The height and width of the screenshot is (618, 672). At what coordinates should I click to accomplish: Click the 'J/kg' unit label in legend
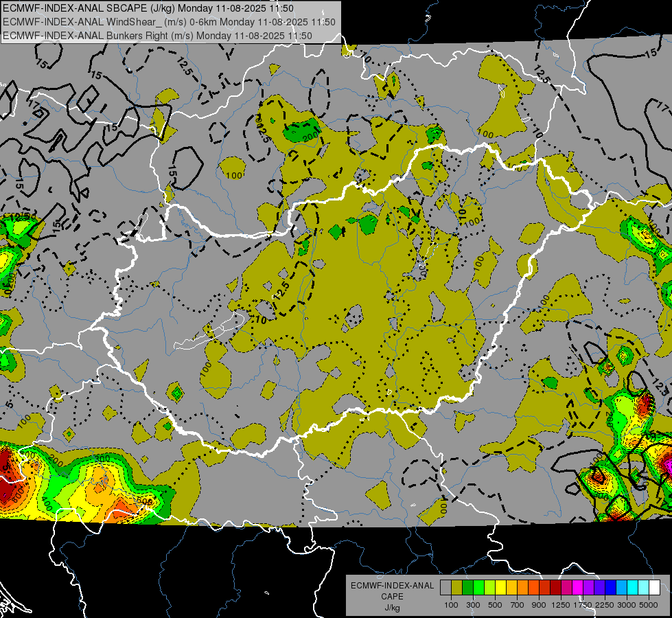pyautogui.click(x=393, y=608)
